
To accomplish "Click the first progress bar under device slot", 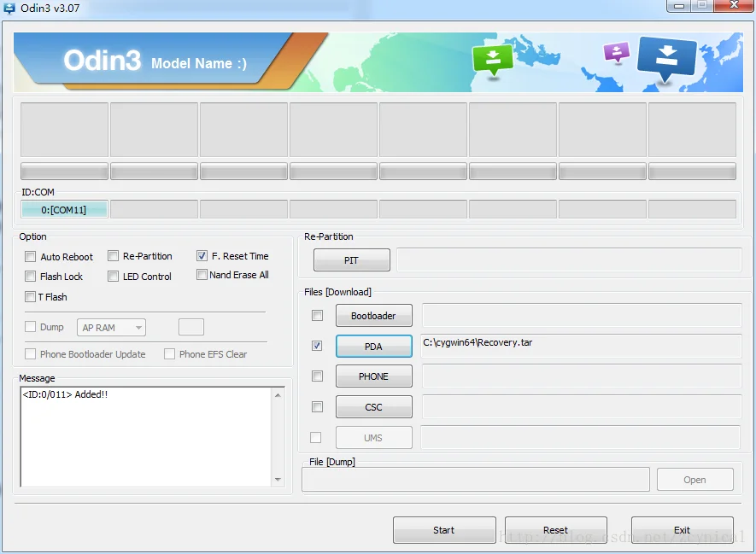I will coord(64,171).
